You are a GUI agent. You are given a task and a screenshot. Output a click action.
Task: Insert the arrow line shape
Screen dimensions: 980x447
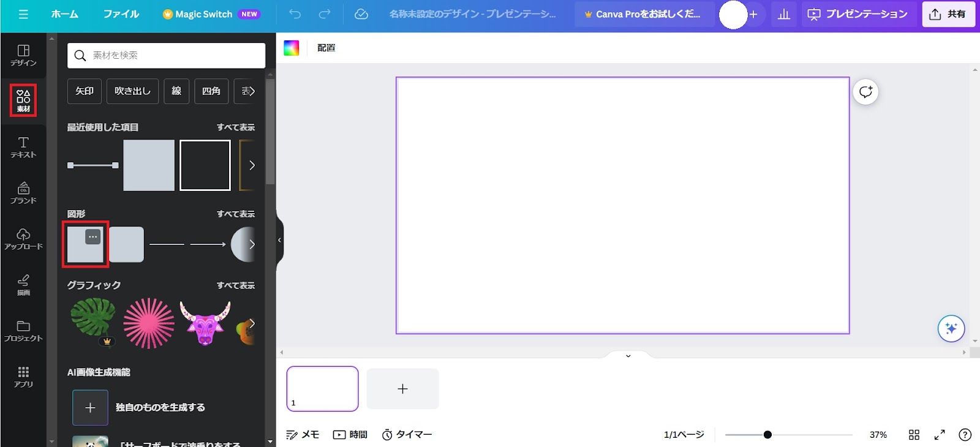[x=208, y=244]
